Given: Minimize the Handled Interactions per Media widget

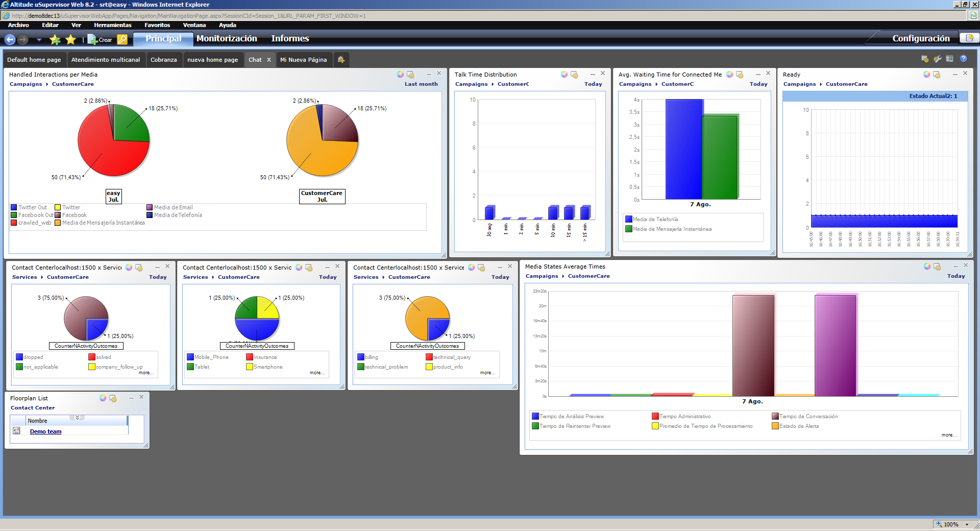Looking at the screenshot, I should [x=429, y=75].
